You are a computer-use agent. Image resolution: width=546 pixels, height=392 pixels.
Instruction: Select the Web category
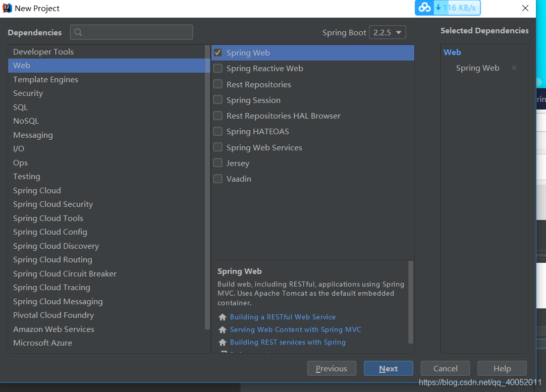point(106,66)
